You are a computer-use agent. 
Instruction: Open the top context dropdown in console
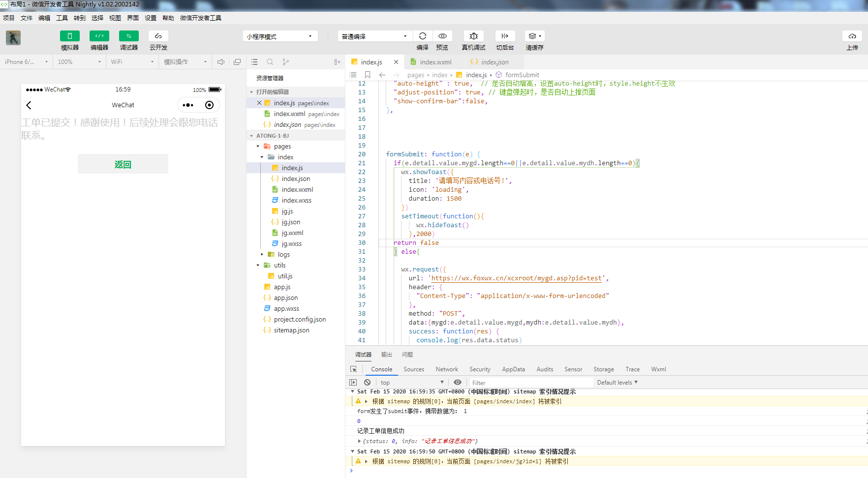tap(412, 382)
